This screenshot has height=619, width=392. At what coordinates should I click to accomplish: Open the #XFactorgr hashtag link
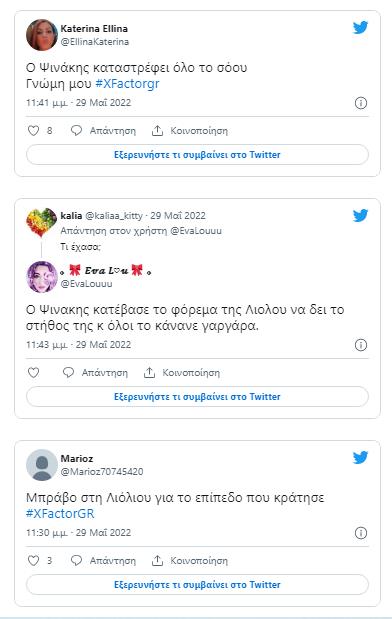click(x=128, y=84)
